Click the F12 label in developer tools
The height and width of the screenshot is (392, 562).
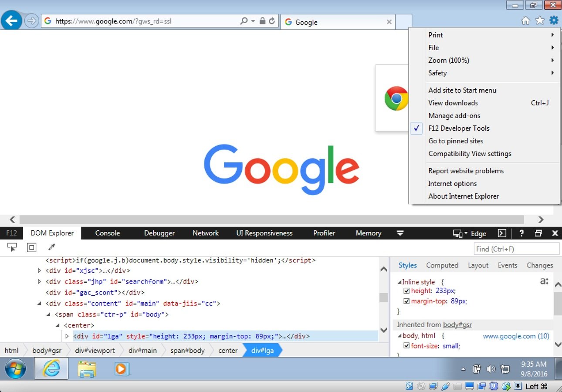12,233
